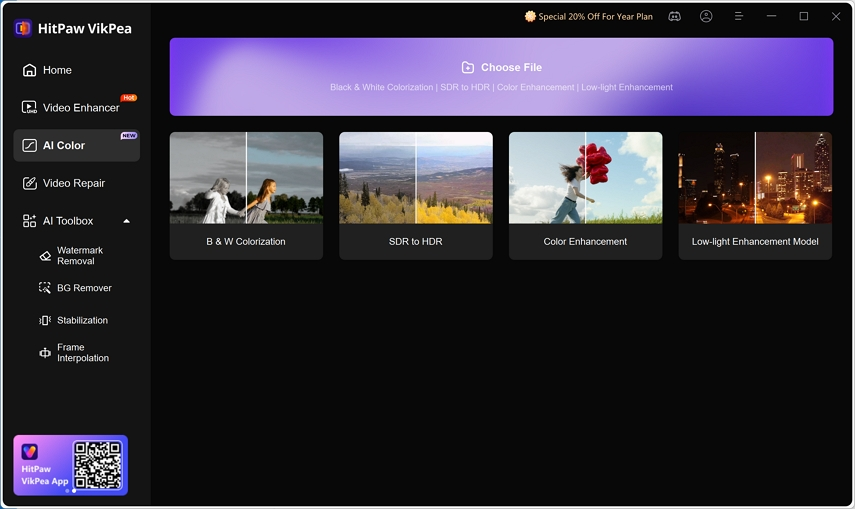Select the AI Color menu item
Image resolution: width=855 pixels, height=509 pixels.
(77, 145)
